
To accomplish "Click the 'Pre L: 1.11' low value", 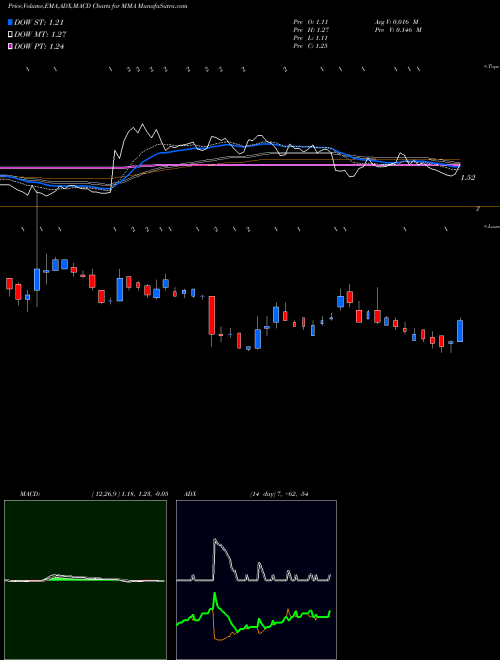I will coord(311,38).
